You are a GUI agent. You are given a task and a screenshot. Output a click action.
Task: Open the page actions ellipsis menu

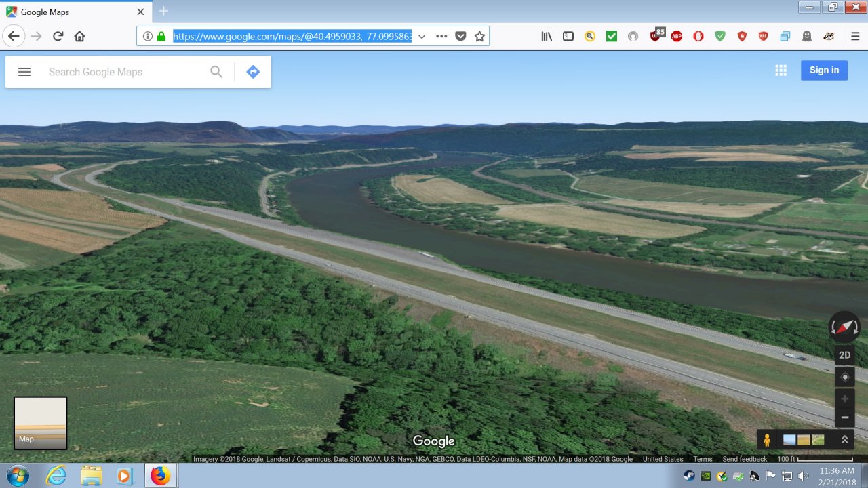pyautogui.click(x=441, y=37)
